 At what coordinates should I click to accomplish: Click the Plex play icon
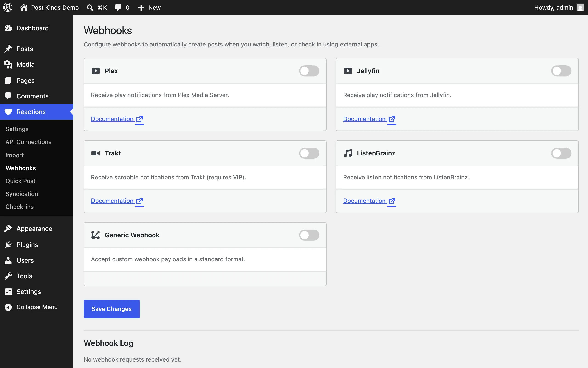96,71
